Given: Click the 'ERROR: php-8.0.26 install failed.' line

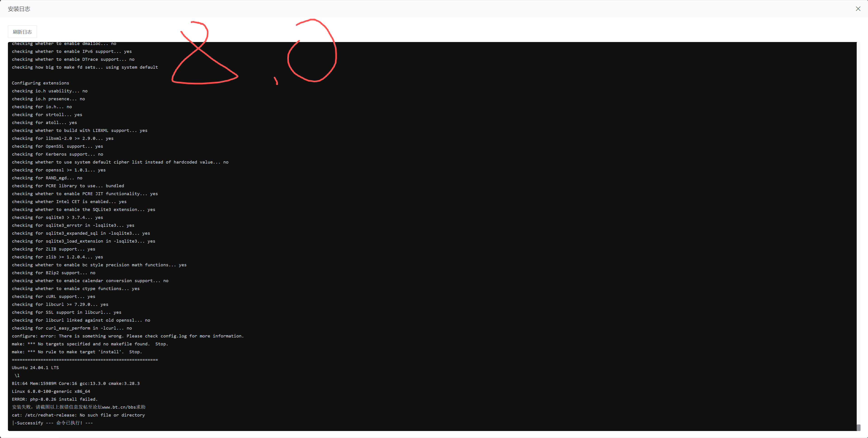Looking at the screenshot, I should [54, 399].
